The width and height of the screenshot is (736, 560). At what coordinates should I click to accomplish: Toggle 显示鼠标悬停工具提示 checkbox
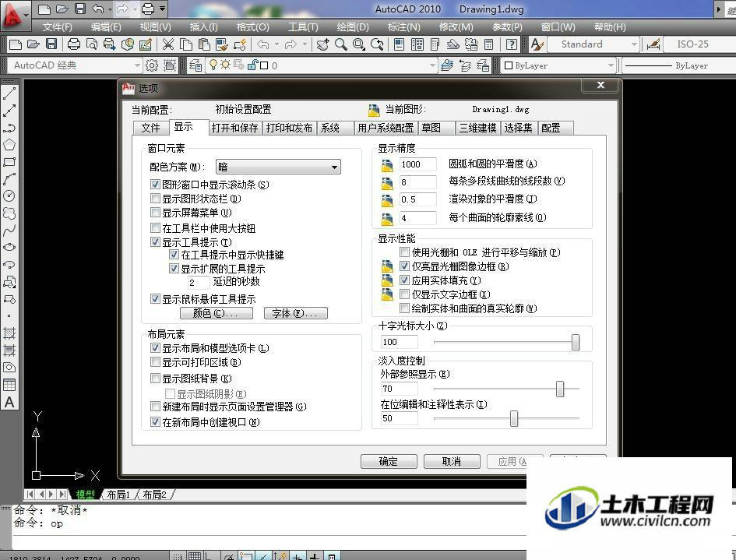click(155, 299)
